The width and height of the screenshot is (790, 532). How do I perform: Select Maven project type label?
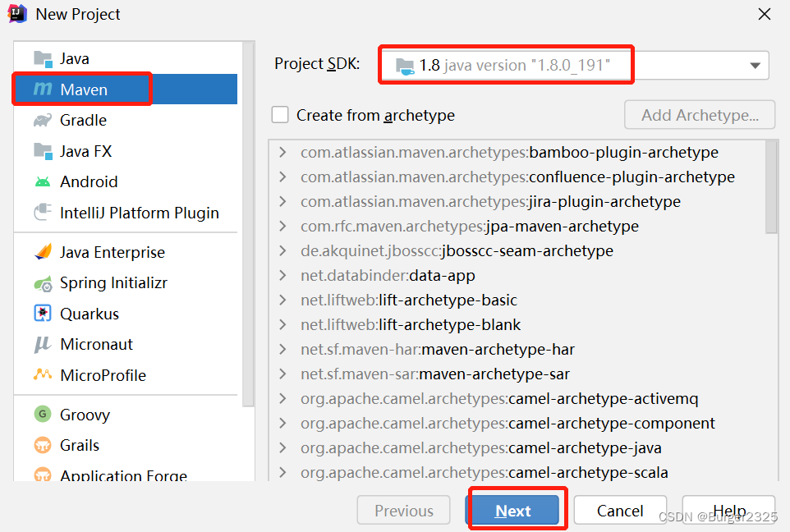coord(84,89)
